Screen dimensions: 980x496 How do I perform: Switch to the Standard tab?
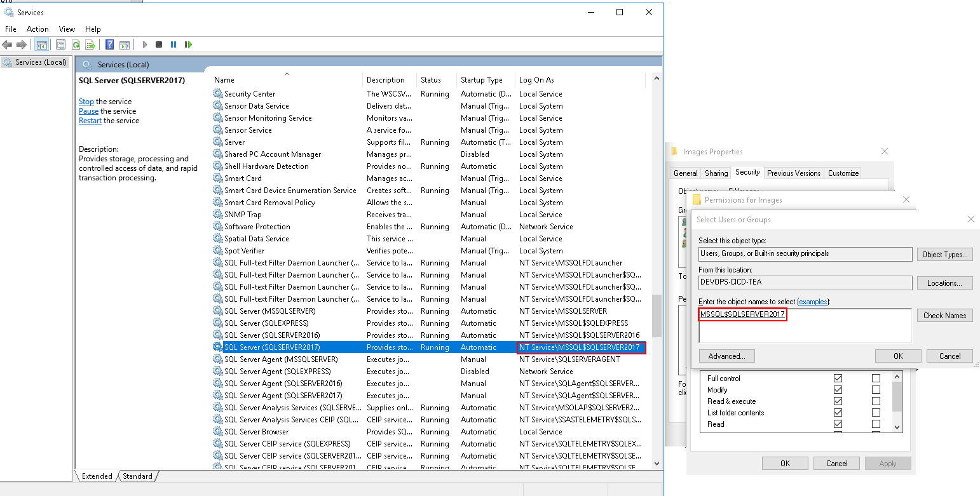coord(137,476)
